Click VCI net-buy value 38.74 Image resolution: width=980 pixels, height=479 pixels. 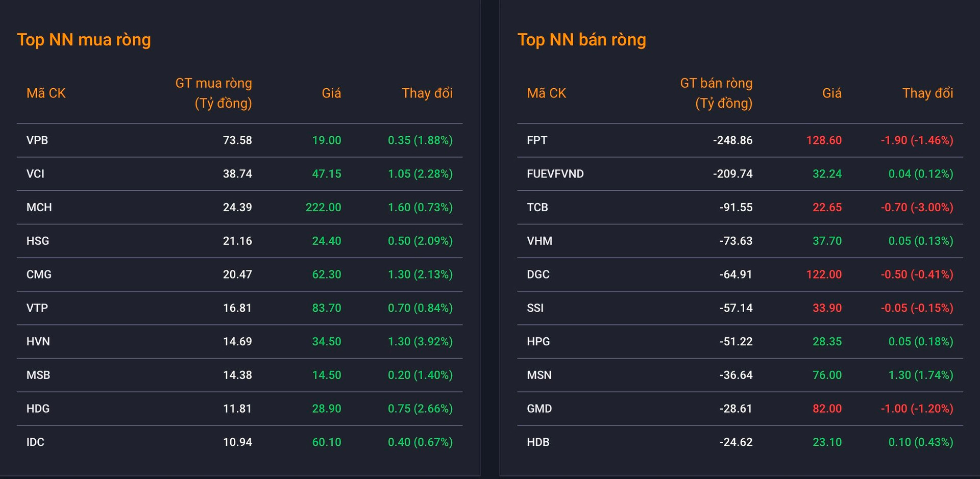click(237, 174)
